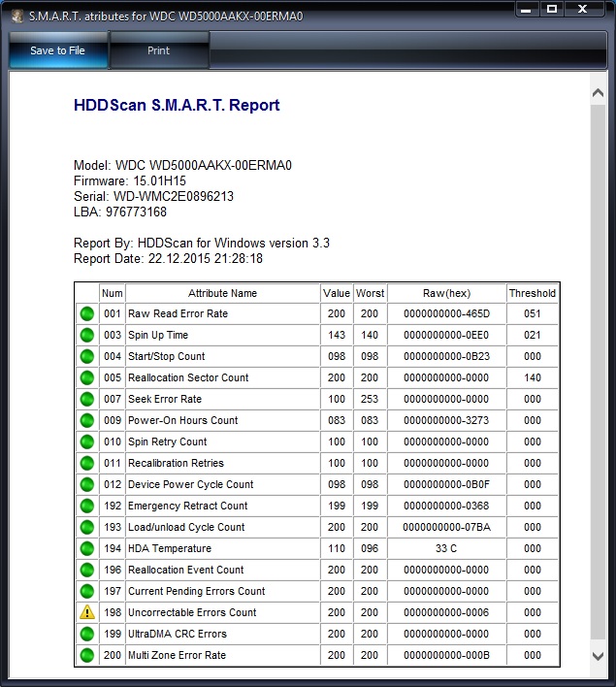Click the Worst column header
Screen dimensions: 616x687
(370, 293)
